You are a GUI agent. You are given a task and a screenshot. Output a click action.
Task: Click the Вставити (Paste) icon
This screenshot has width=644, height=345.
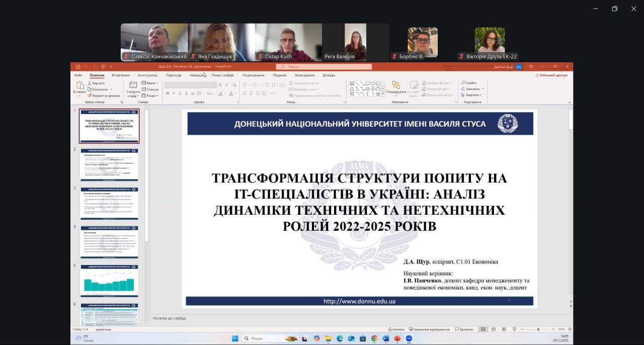79,85
